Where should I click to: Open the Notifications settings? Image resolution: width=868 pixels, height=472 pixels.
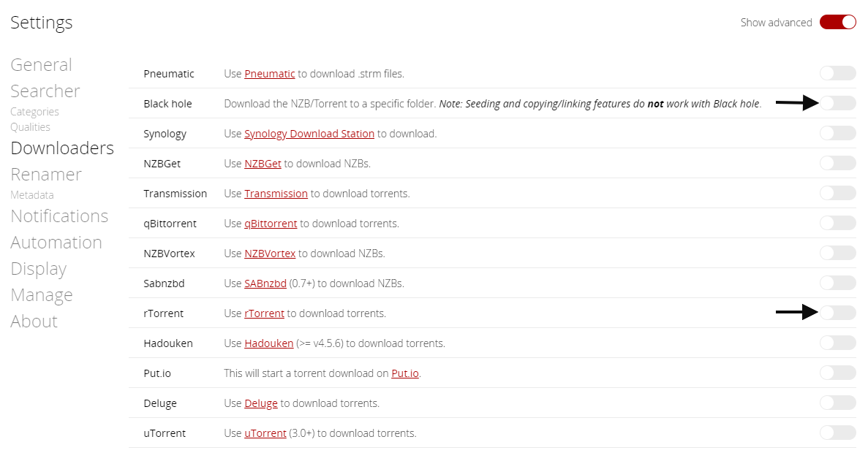tap(59, 216)
